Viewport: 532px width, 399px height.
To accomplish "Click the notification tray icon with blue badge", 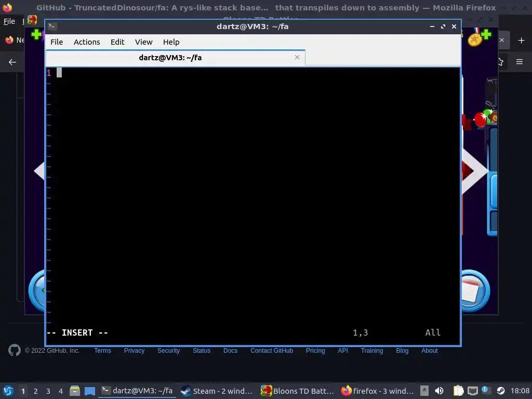I will pyautogui.click(x=486, y=390).
